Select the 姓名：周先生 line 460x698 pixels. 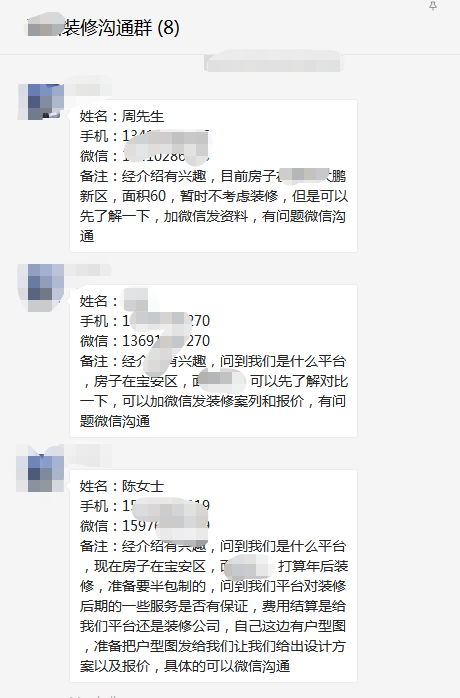(x=122, y=116)
